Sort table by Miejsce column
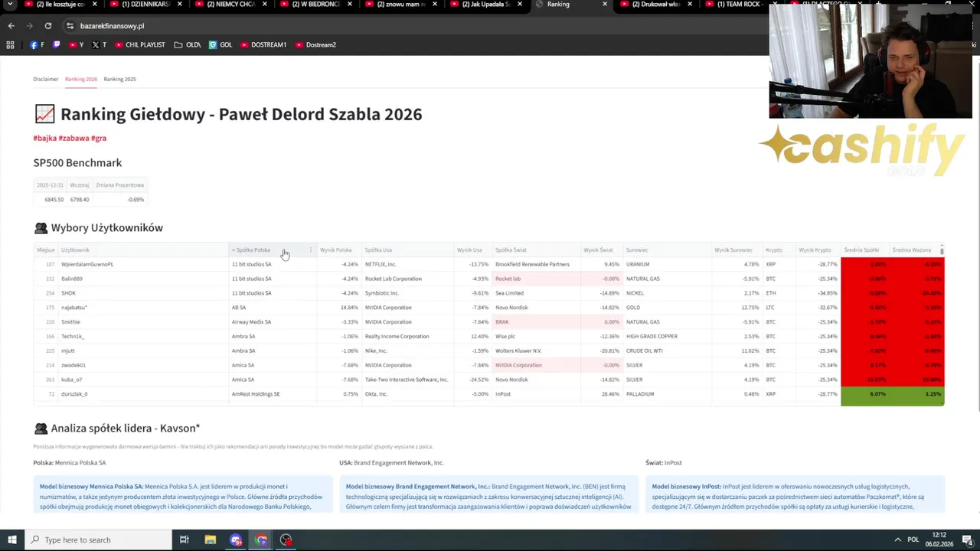The width and height of the screenshot is (980, 551). [x=46, y=250]
